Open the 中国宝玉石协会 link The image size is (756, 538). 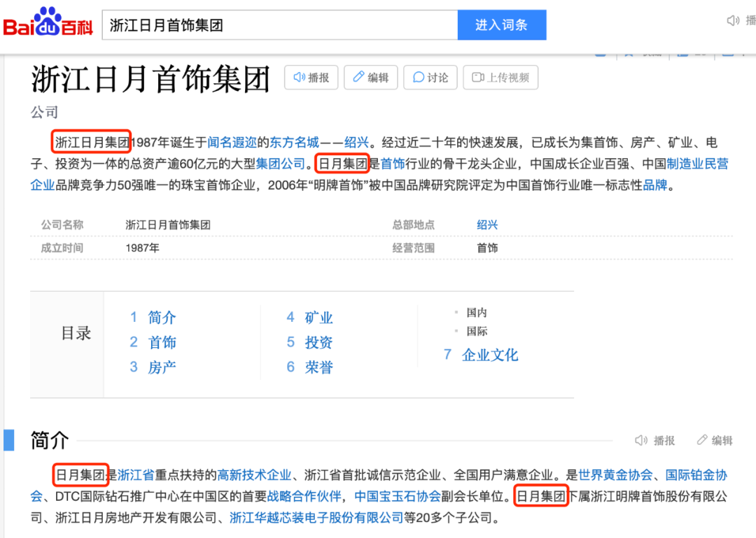pos(398,497)
